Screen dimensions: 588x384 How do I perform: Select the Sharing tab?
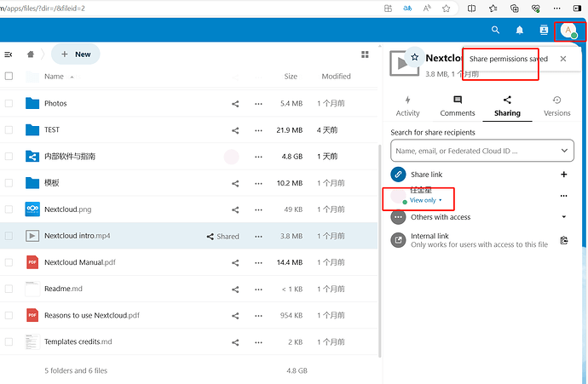[507, 106]
